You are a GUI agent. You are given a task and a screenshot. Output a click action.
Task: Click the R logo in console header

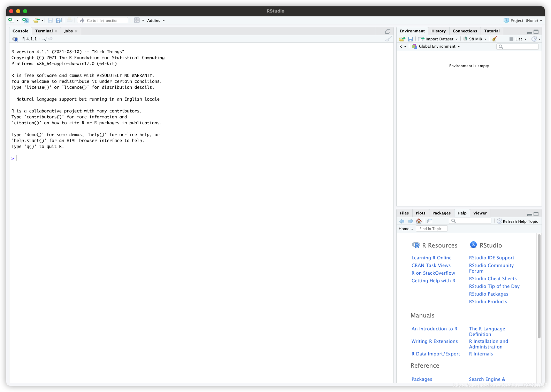click(15, 39)
